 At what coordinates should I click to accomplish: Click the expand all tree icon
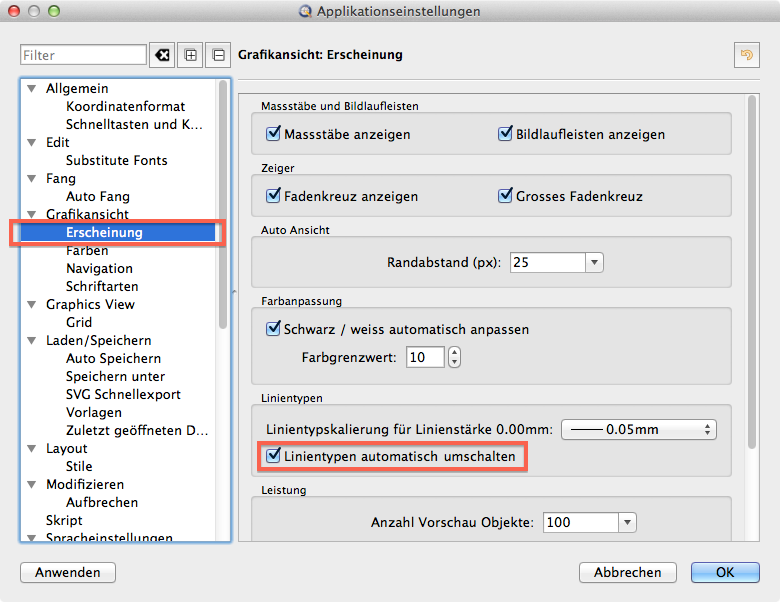pyautogui.click(x=190, y=55)
